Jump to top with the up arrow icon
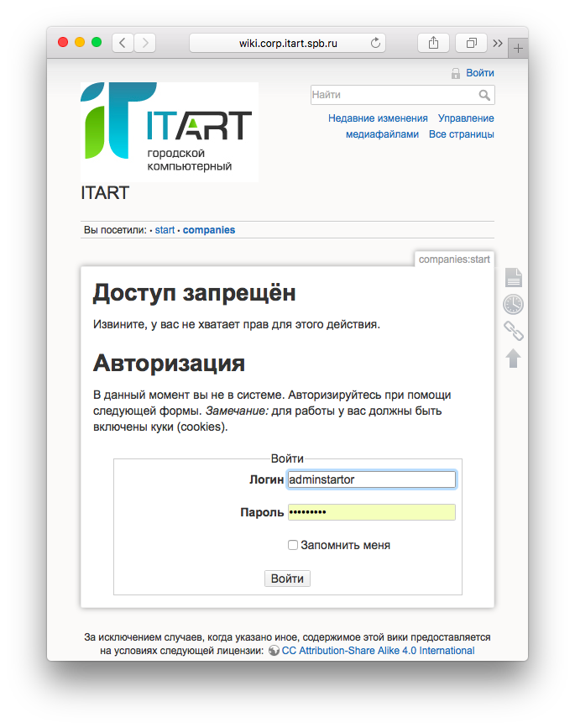 coord(513,359)
